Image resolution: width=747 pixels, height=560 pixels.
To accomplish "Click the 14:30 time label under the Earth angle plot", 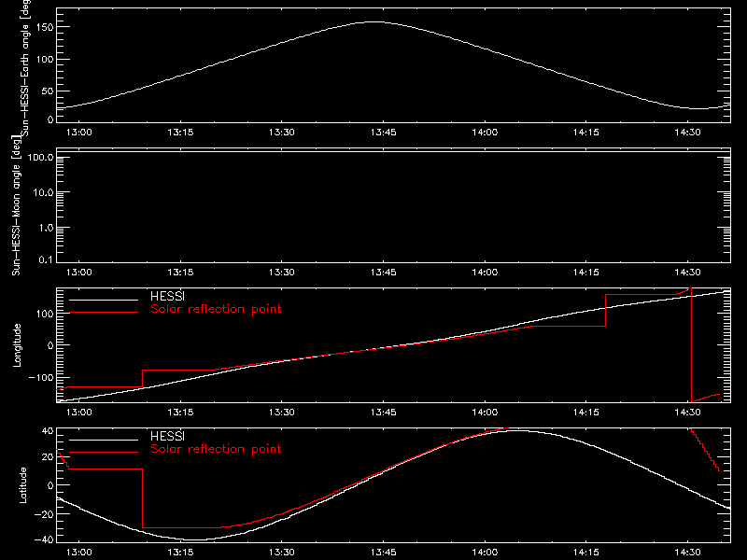I will click(688, 133).
